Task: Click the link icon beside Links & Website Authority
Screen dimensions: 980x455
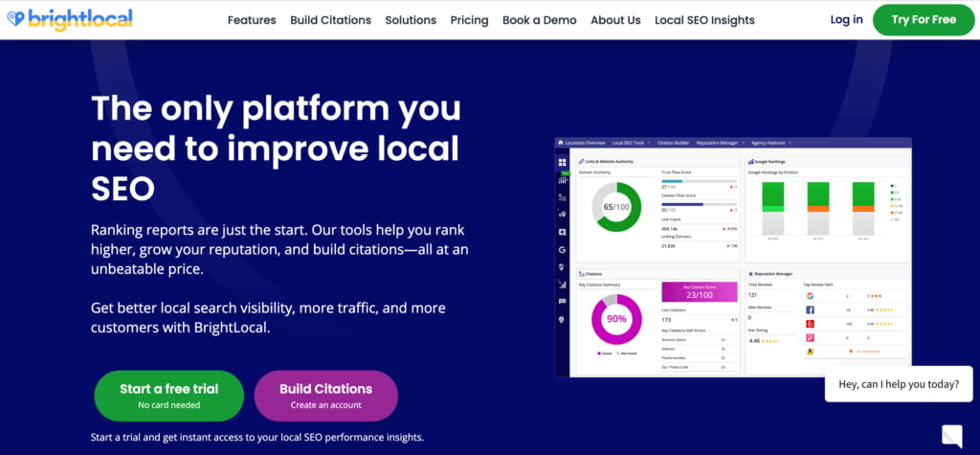Action: coord(581,162)
